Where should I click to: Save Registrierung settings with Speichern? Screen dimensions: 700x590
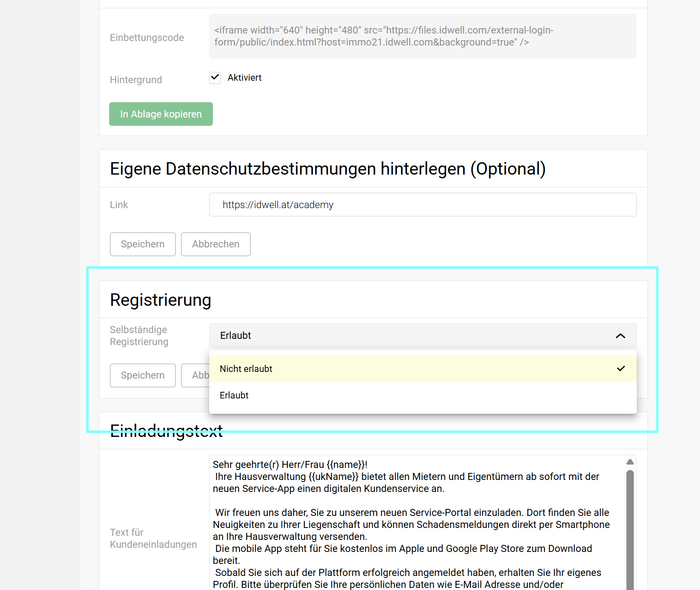pyautogui.click(x=143, y=375)
